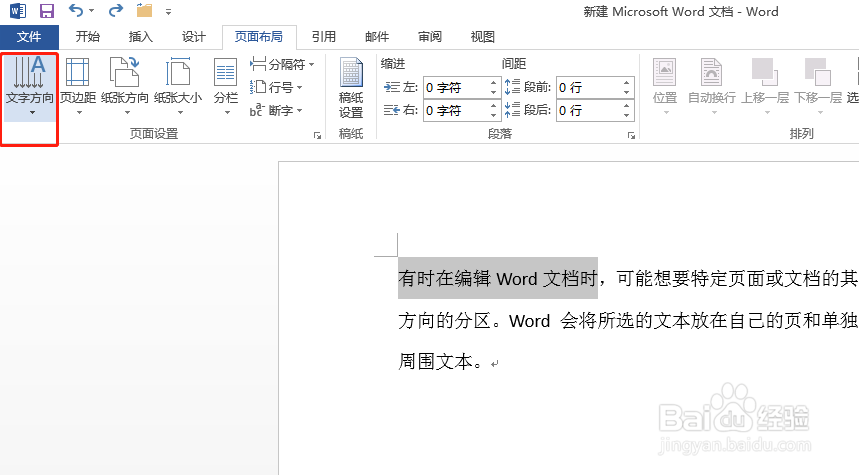Select the 页面布局 tab
This screenshot has height=475, width=859.
(x=259, y=37)
